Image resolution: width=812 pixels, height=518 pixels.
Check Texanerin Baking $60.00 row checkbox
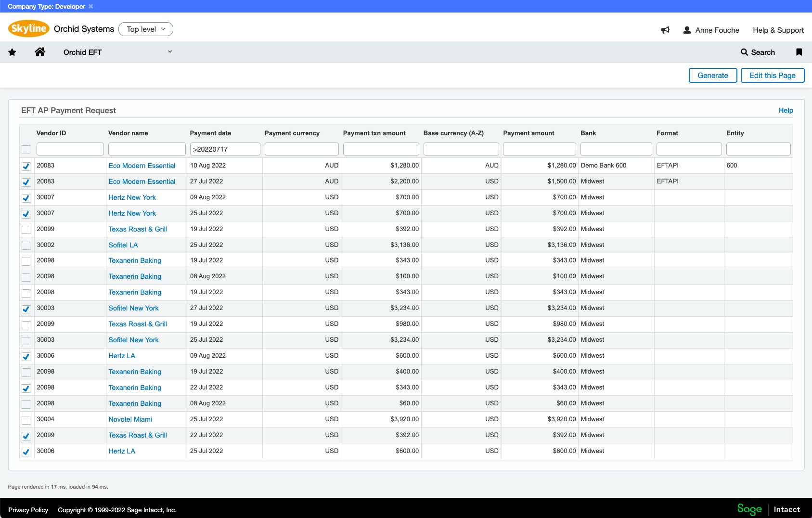(26, 404)
